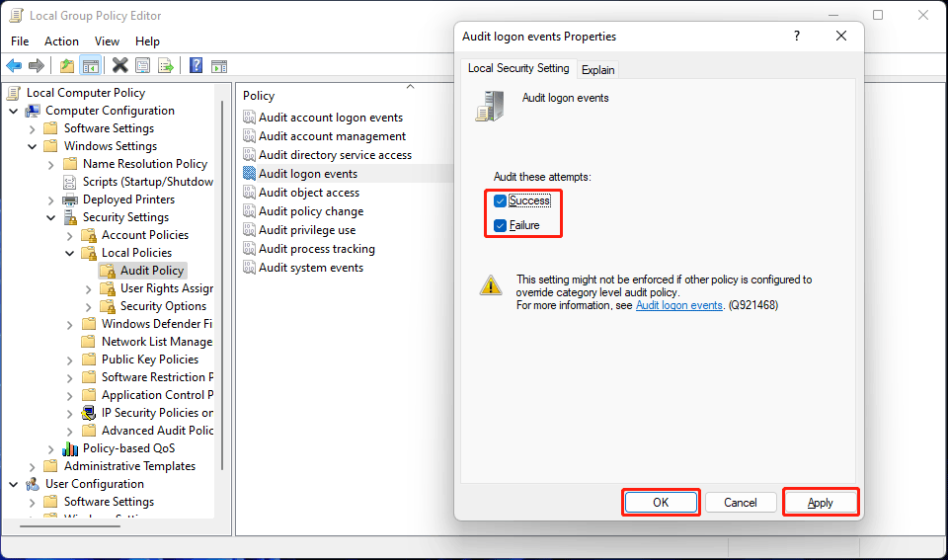948x560 pixels.
Task: Open the File menu
Action: pyautogui.click(x=20, y=41)
